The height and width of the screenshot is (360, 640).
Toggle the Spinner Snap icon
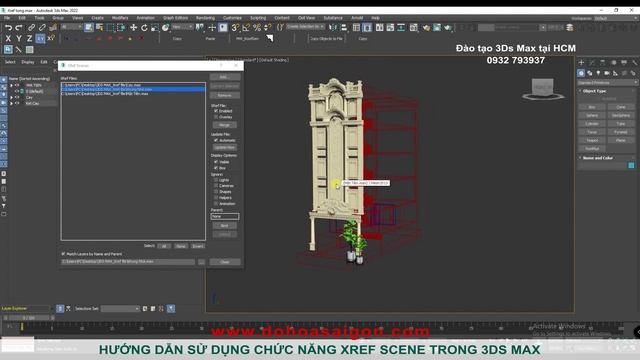(x=268, y=28)
